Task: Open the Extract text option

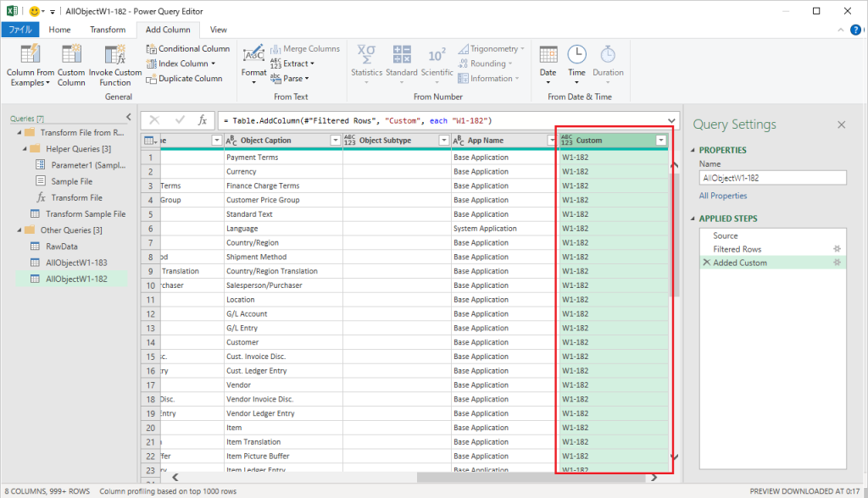Action: tap(292, 64)
